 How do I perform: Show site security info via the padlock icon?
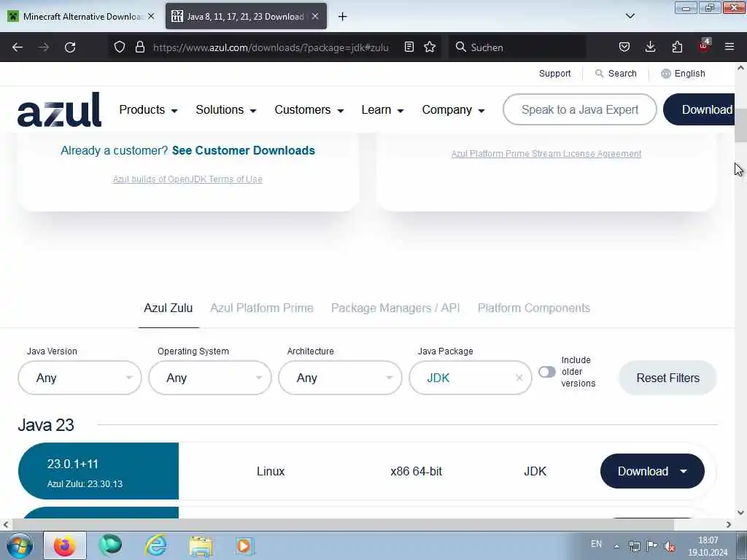pyautogui.click(x=139, y=47)
